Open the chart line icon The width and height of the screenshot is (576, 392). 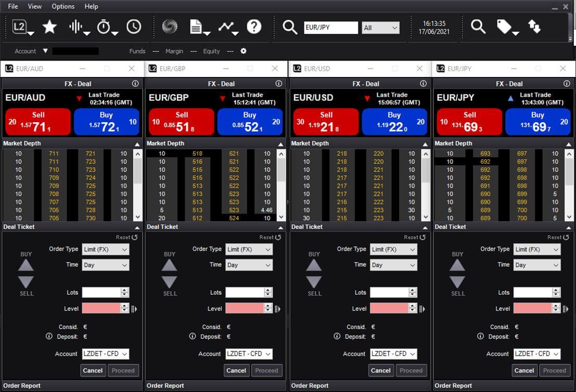coord(226,27)
